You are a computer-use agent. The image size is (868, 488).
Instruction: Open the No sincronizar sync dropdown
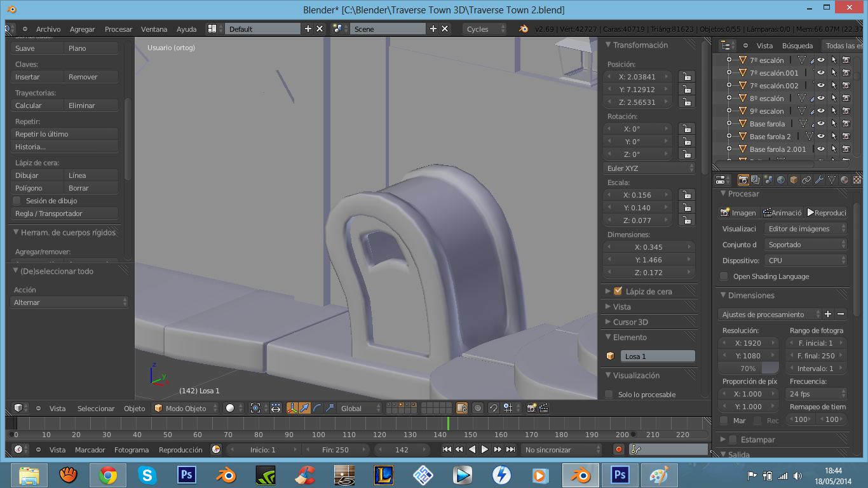coord(561,449)
